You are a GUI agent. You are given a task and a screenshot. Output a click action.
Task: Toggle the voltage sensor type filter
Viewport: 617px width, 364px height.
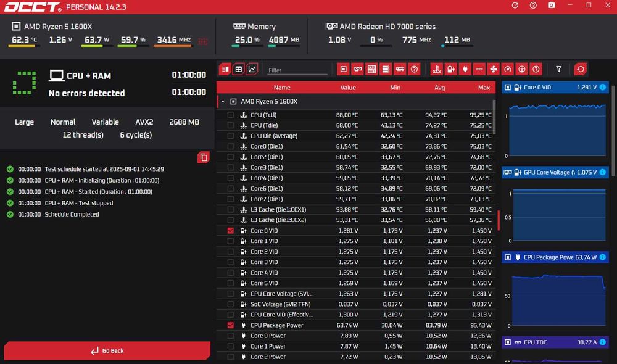tap(451, 69)
